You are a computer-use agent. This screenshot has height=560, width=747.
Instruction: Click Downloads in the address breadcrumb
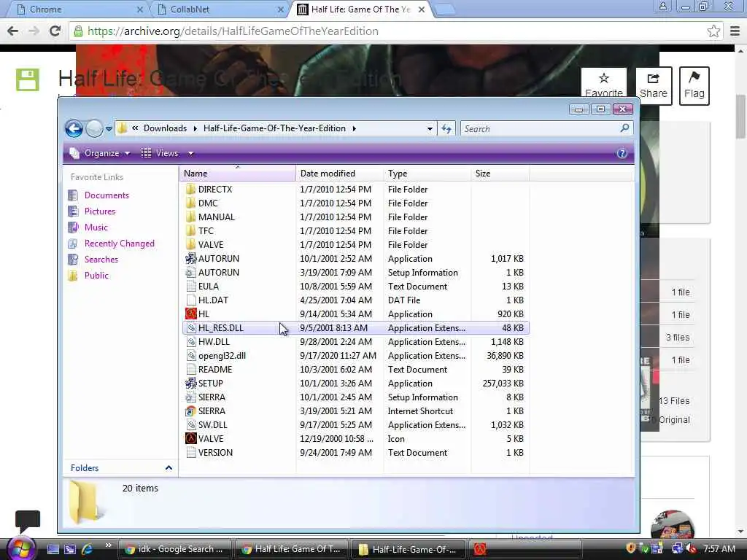tap(165, 128)
